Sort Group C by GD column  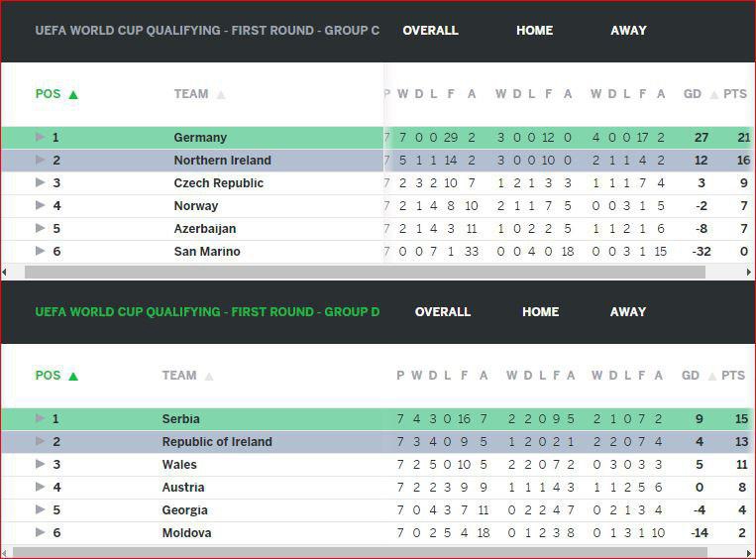pos(693,94)
